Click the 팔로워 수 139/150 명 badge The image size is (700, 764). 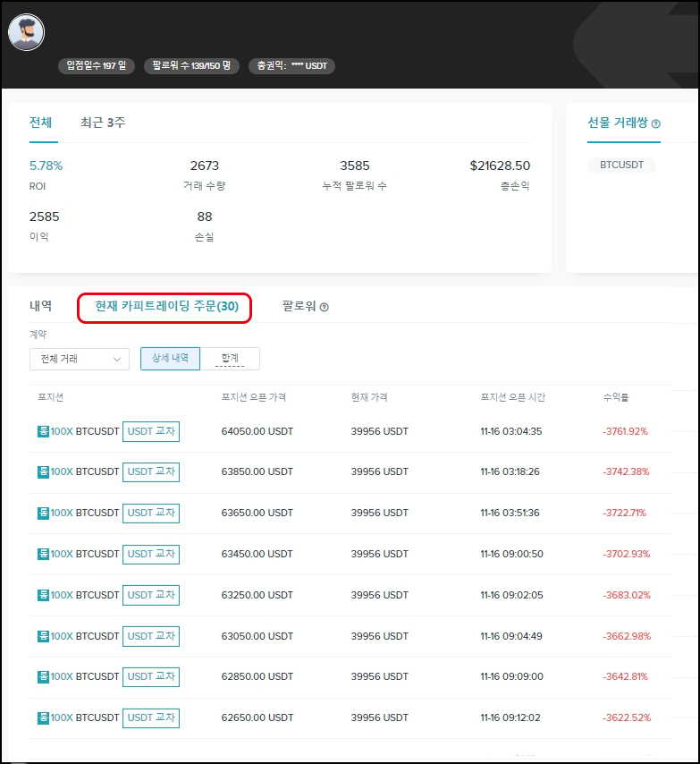pos(191,66)
